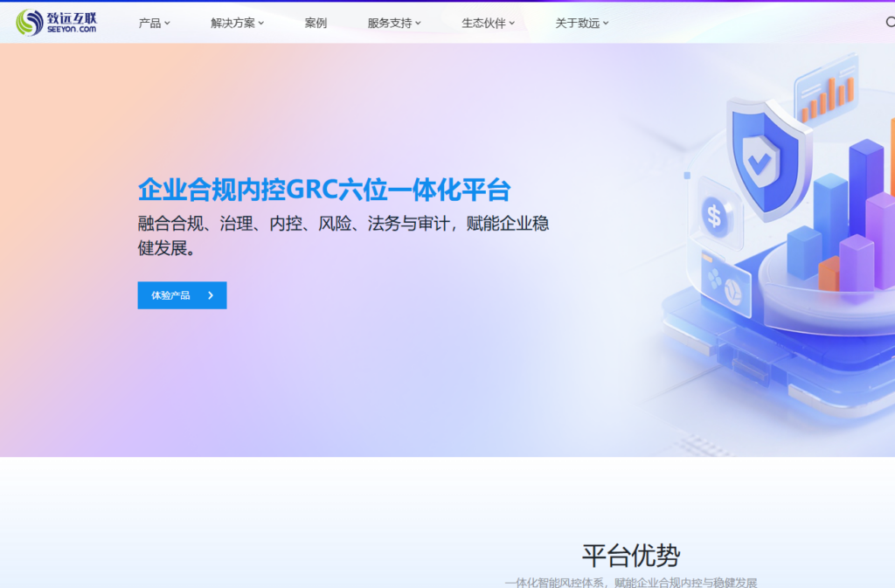Click the Seeyon swirl logo icon
The image size is (895, 588).
29,21
